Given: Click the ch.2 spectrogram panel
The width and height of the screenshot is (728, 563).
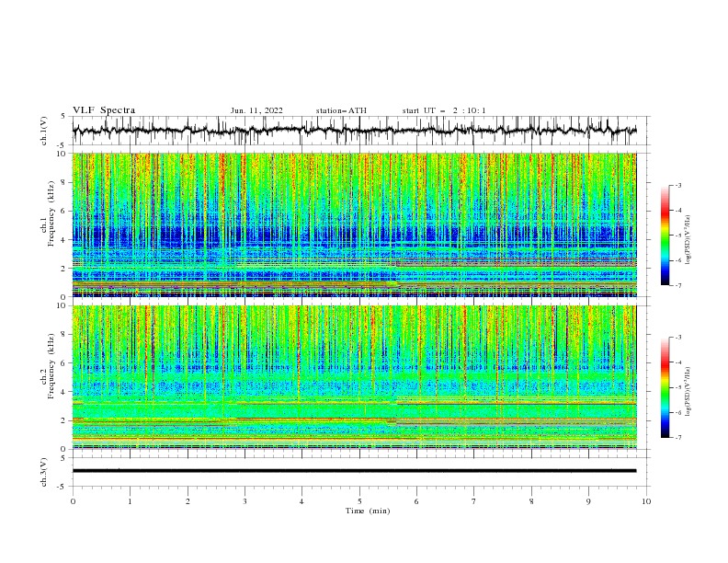Looking at the screenshot, I should (x=354, y=377).
